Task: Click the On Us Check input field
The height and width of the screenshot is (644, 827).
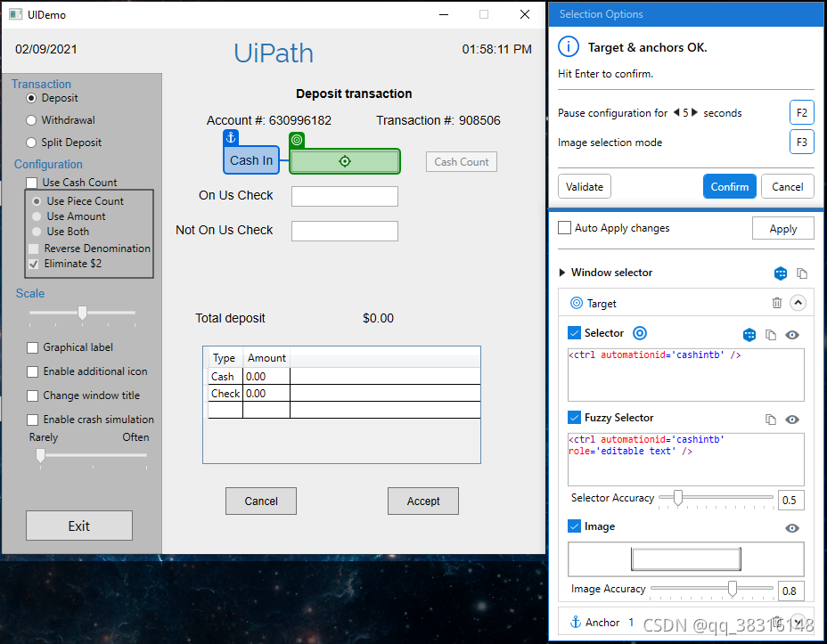Action: (345, 196)
